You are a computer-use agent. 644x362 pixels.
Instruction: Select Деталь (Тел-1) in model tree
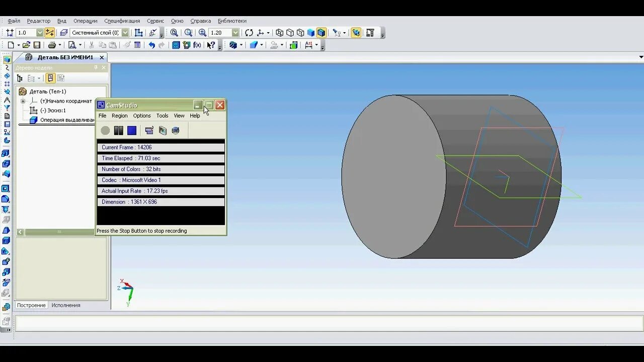[47, 92]
